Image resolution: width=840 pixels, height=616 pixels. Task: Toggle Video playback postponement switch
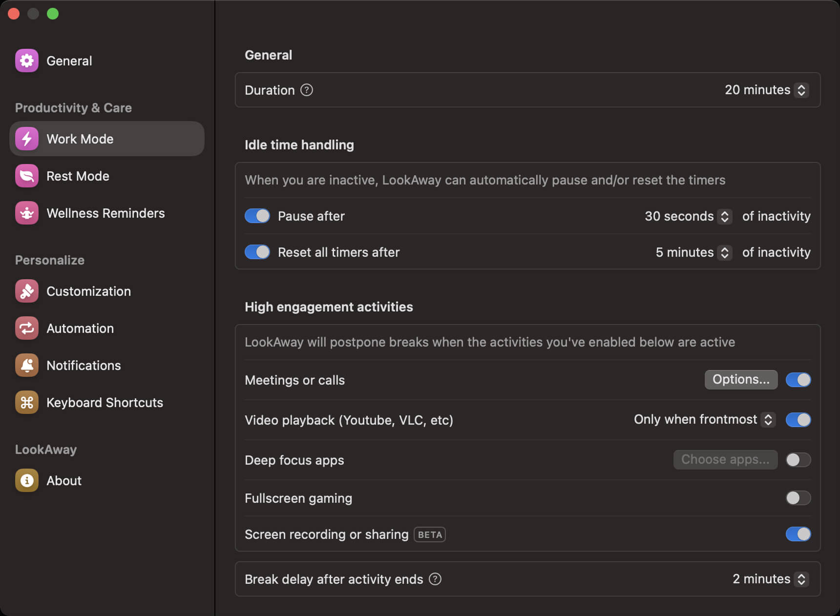click(x=798, y=420)
